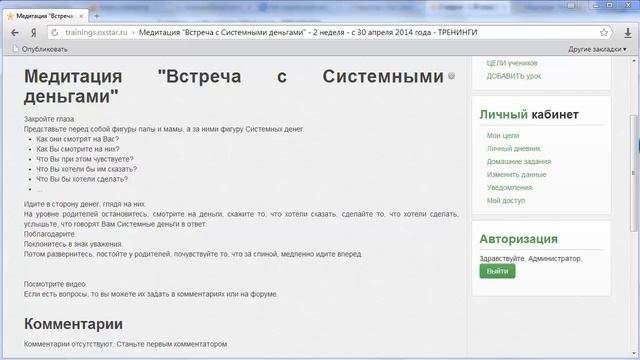Image resolution: width=640 pixels, height=360 pixels.
Task: Click the text 'Поблагодарите.'
Action: click(50, 234)
